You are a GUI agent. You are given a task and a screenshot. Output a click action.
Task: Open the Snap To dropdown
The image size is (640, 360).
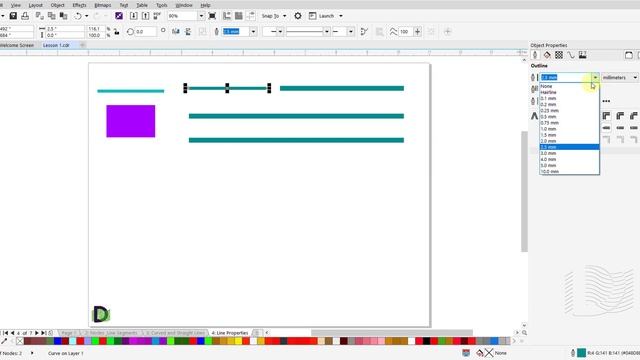pyautogui.click(x=284, y=16)
